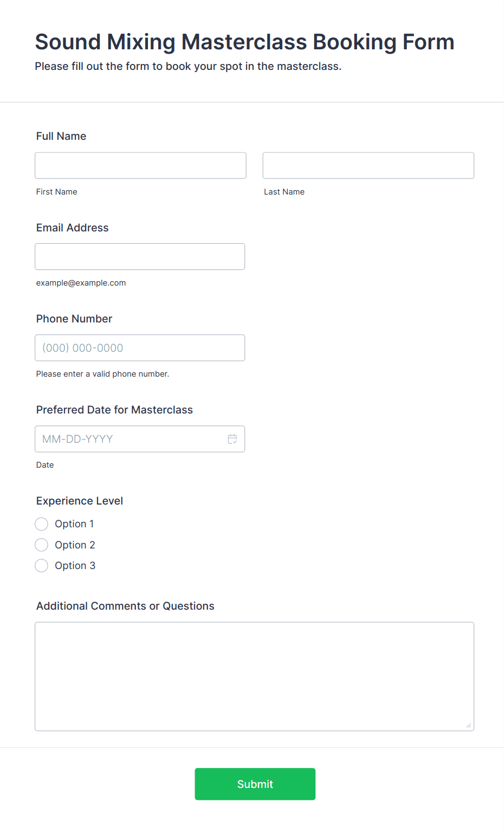Click the Phone Number label
The height and width of the screenshot is (827, 504).
[74, 319]
